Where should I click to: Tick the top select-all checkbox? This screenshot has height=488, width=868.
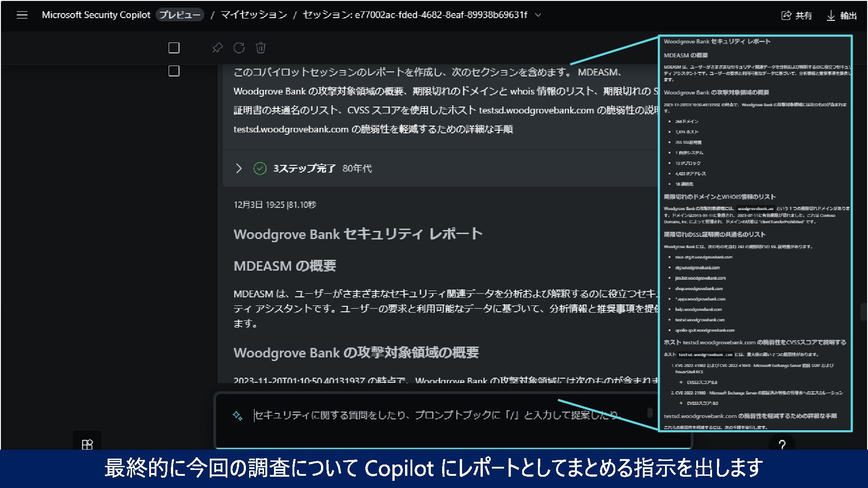[x=174, y=48]
